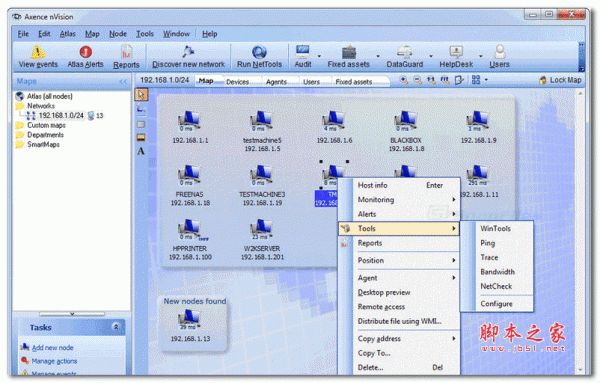
Task: Select the 192.168.1.9 node icon
Action: 478,121
